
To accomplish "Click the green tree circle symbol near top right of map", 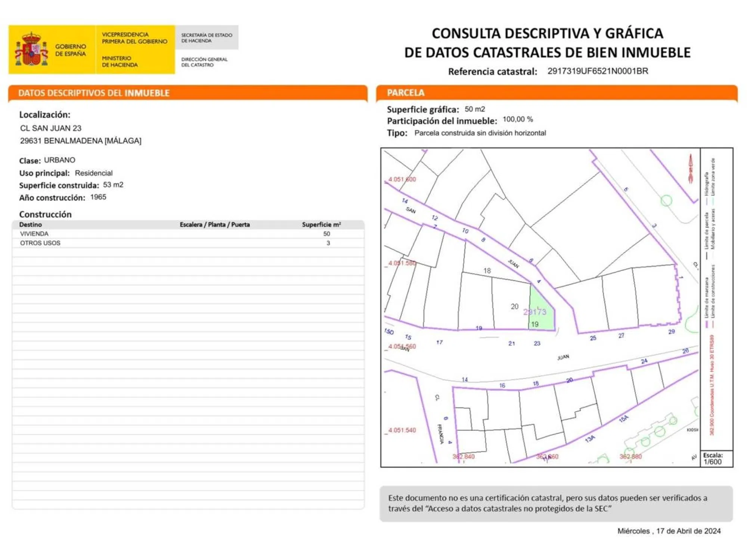I will 666,200.
